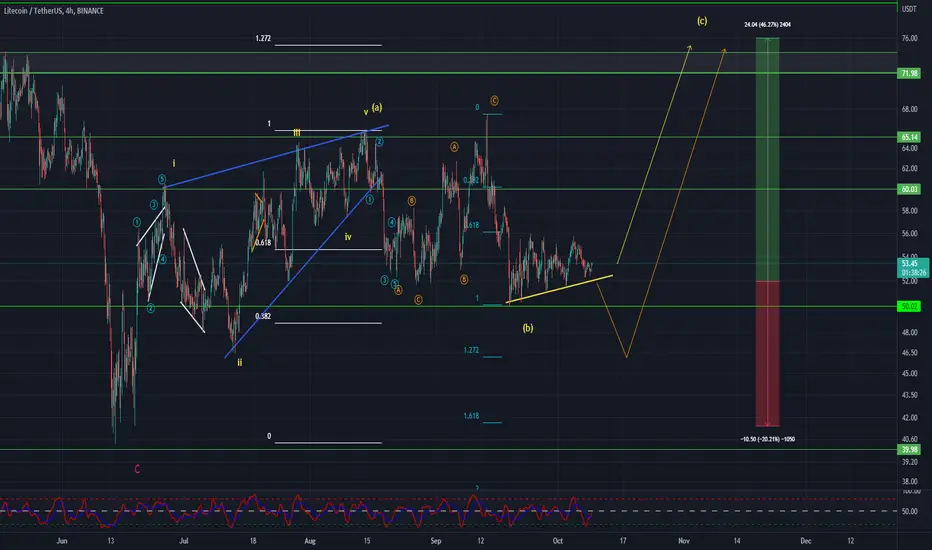Screen dimensions: 932x550
Task: Click the Nov date on time axis
Action: 684,540
